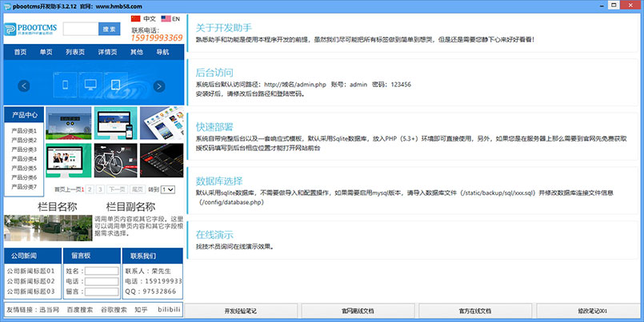Open the 首页 navigation tab
Image resolution: width=644 pixels, height=322 pixels.
click(x=19, y=53)
